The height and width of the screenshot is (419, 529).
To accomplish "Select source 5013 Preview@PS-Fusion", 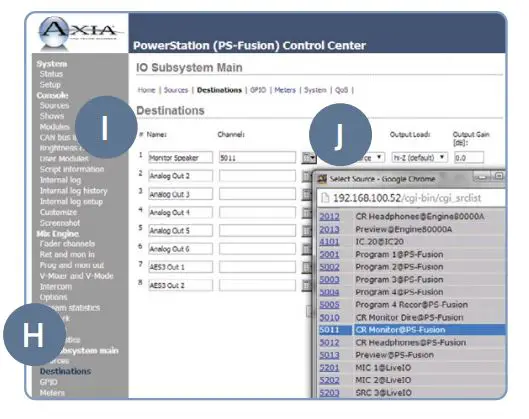I will tap(412, 355).
